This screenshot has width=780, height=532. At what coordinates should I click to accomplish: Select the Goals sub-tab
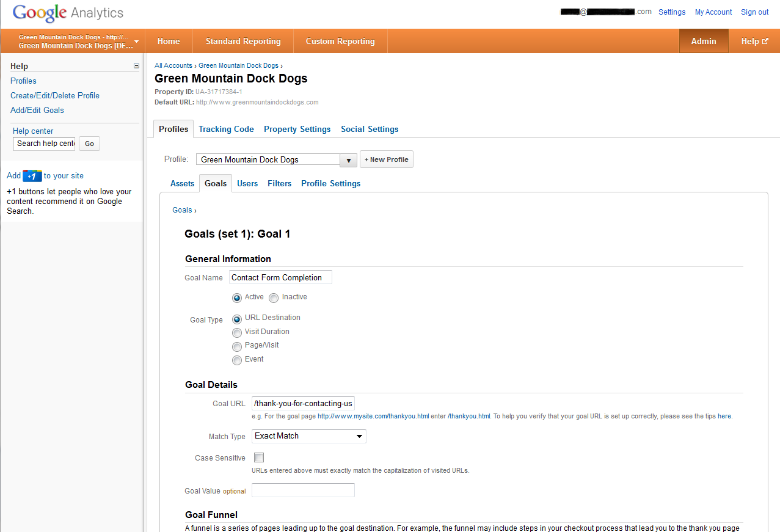pyautogui.click(x=216, y=183)
